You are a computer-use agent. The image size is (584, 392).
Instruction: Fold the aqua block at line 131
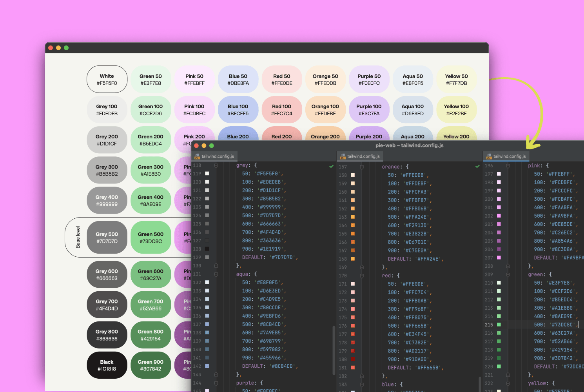click(216, 274)
